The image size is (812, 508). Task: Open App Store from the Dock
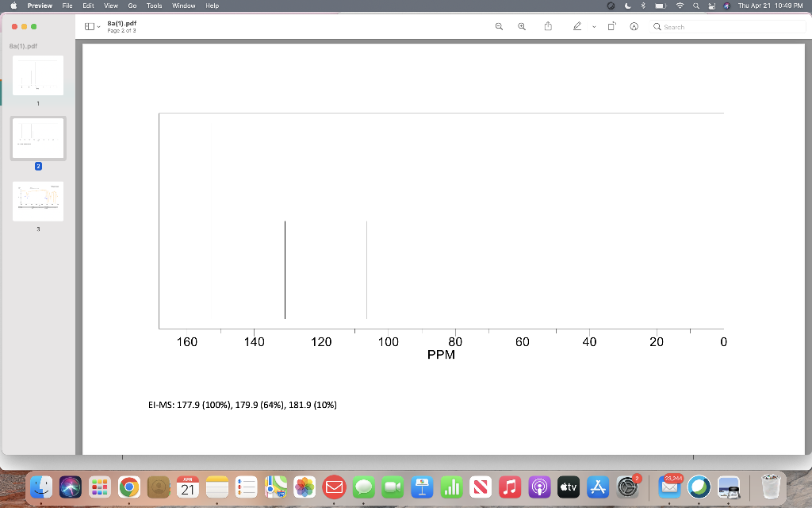pos(598,487)
